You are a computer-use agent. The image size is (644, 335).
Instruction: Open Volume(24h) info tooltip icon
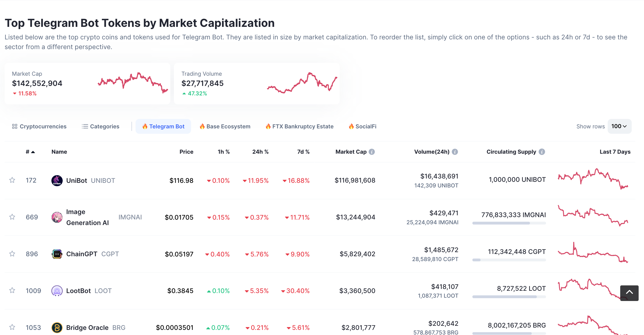pyautogui.click(x=455, y=152)
